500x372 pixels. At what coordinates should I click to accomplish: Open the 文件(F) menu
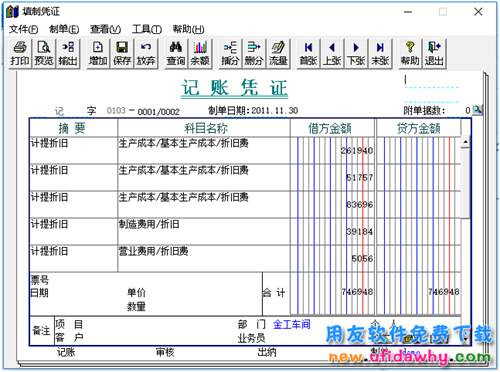(x=23, y=29)
